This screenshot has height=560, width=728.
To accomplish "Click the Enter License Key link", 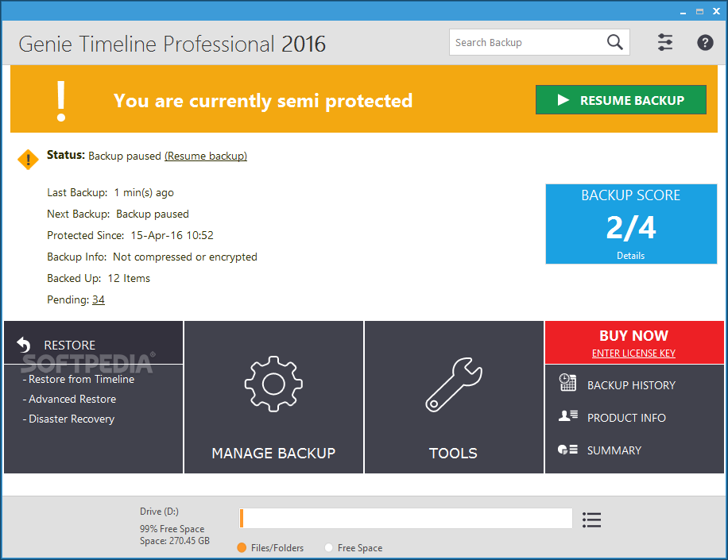I will (x=633, y=353).
